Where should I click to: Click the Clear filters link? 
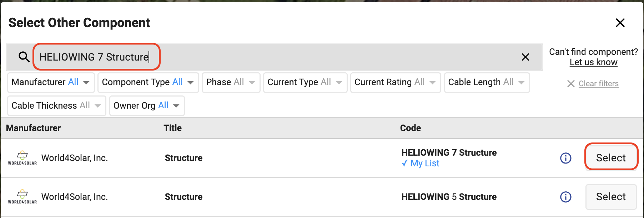point(598,84)
